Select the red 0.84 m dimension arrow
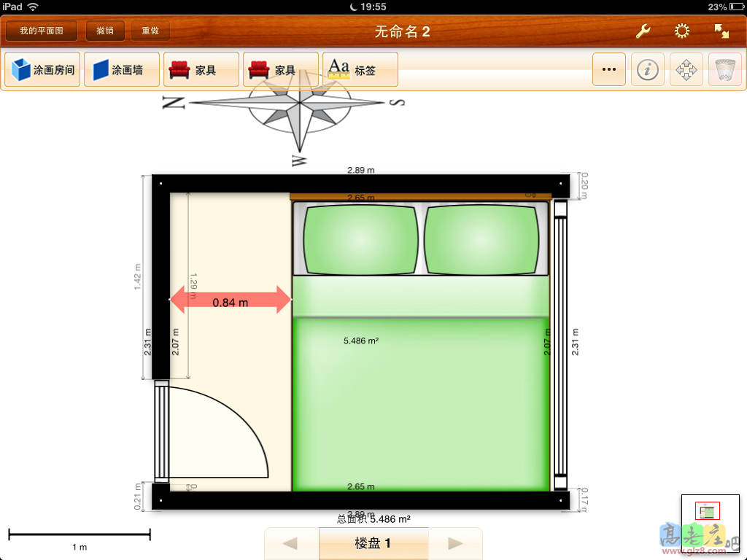The image size is (747, 560). pyautogui.click(x=231, y=300)
